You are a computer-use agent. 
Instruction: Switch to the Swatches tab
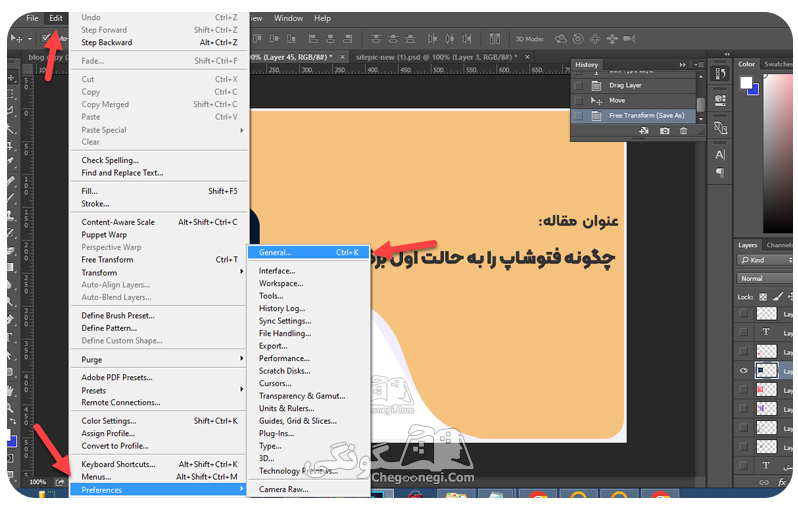[x=778, y=64]
